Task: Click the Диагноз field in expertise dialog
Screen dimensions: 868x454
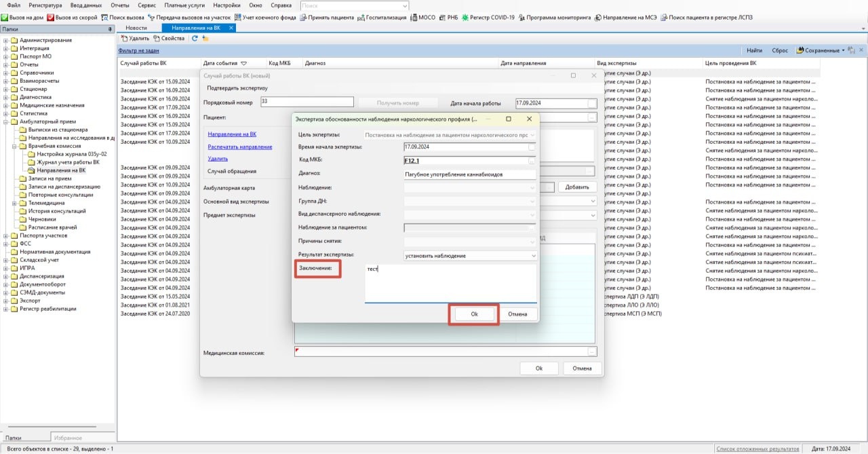Action: (469, 174)
